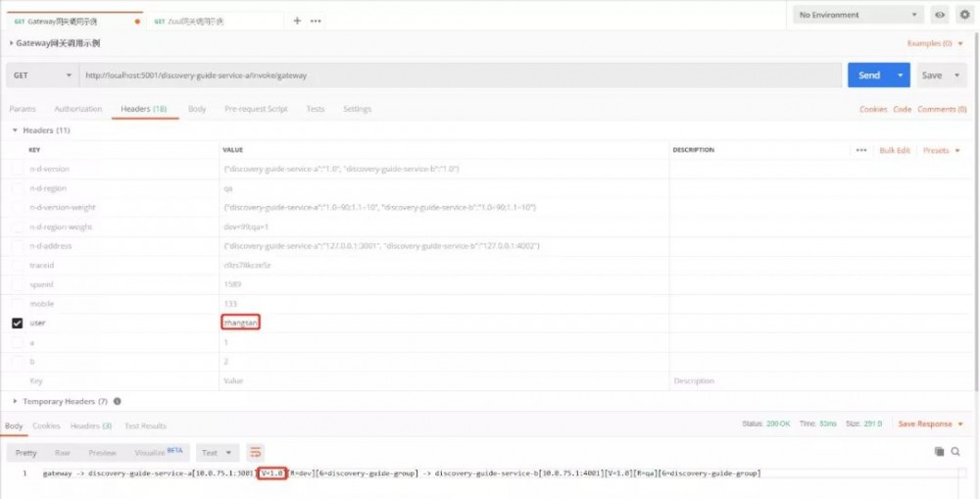Enable the n-d-version-weight header checkbox

tap(18, 208)
